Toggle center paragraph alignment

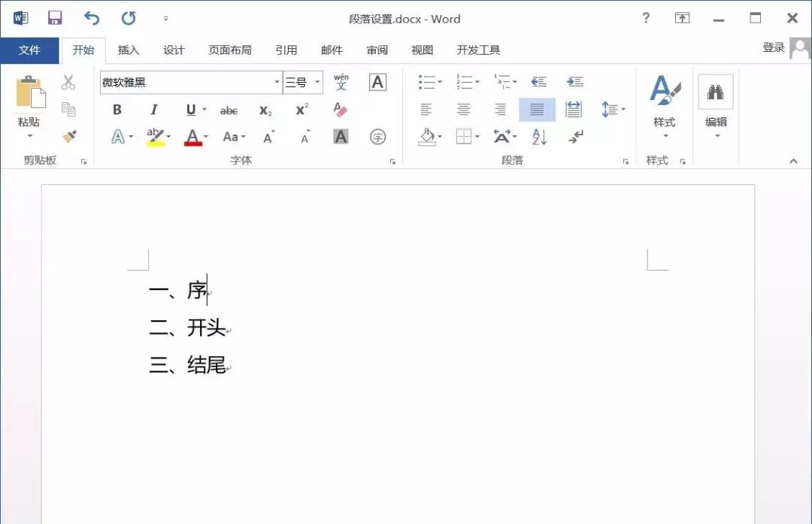click(463, 110)
